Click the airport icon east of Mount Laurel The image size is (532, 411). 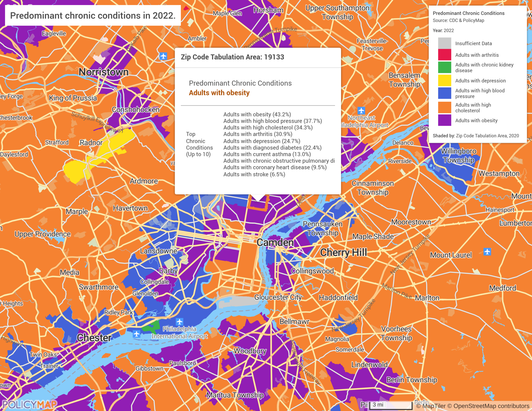tap(487, 251)
